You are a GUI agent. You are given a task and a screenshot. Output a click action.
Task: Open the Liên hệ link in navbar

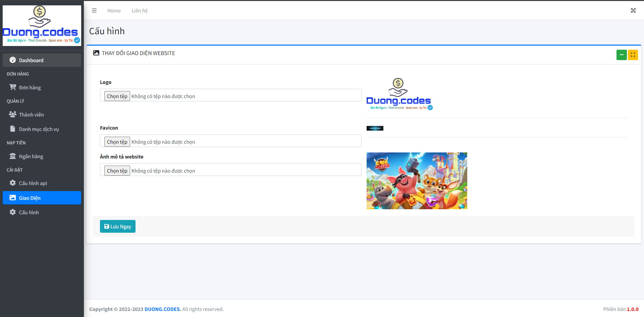(x=140, y=11)
